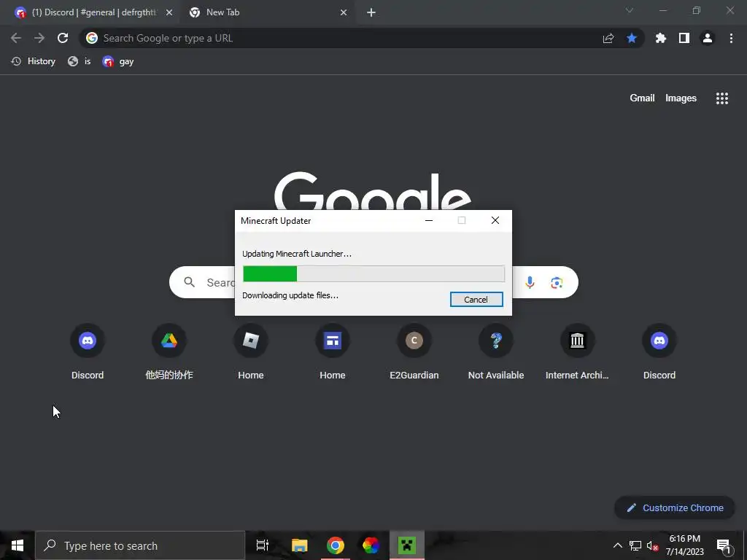Image resolution: width=747 pixels, height=560 pixels.
Task: Open the History bookmark
Action: 34,61
